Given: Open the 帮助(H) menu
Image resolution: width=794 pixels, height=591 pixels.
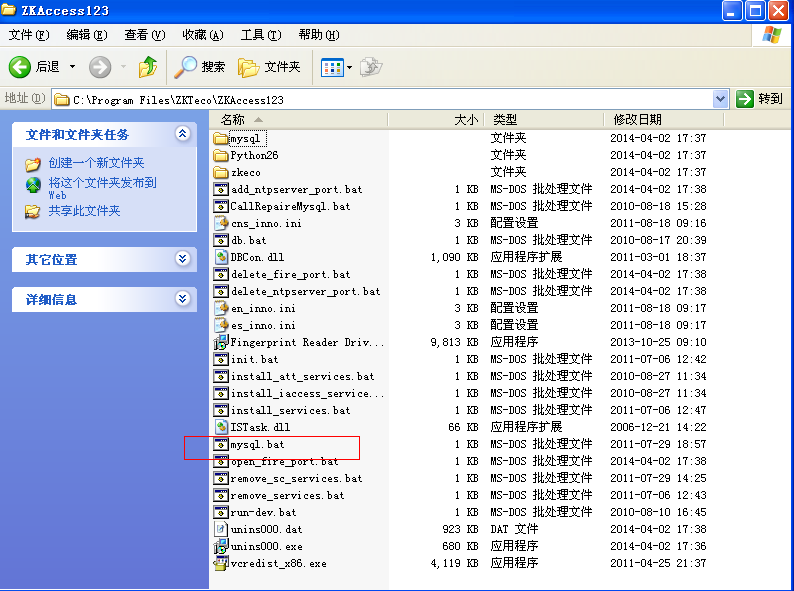Looking at the screenshot, I should coord(319,35).
